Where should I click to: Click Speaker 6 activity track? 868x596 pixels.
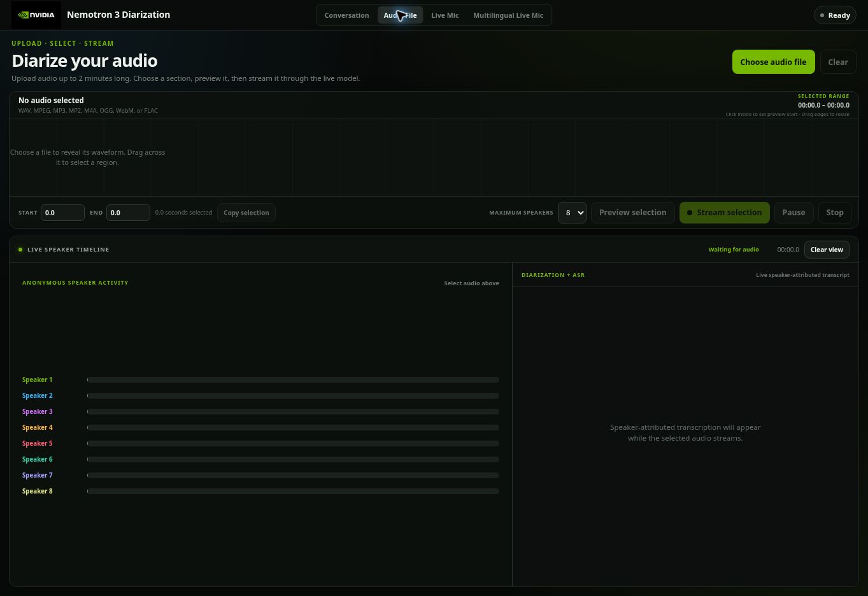pos(293,459)
